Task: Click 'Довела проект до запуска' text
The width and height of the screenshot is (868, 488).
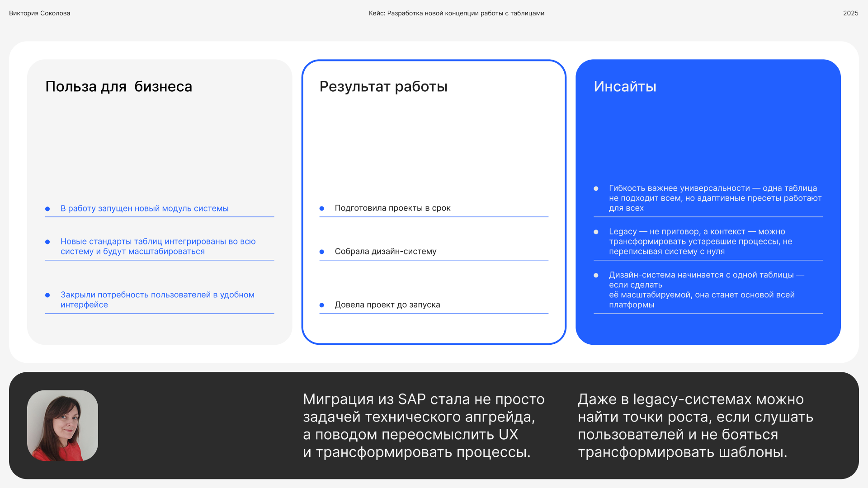Action: coord(387,305)
